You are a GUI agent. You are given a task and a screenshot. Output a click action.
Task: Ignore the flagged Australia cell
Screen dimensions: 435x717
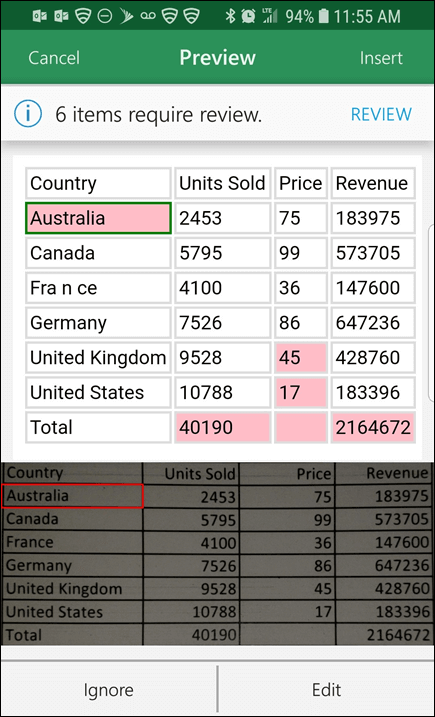tap(108, 690)
